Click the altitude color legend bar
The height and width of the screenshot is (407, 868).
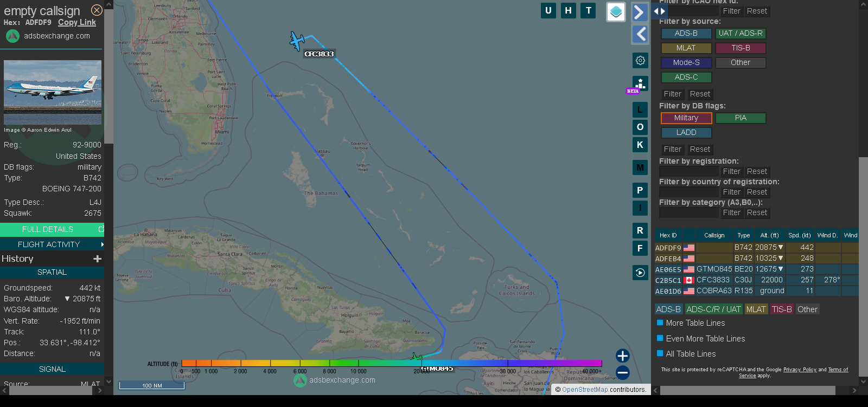pos(392,363)
